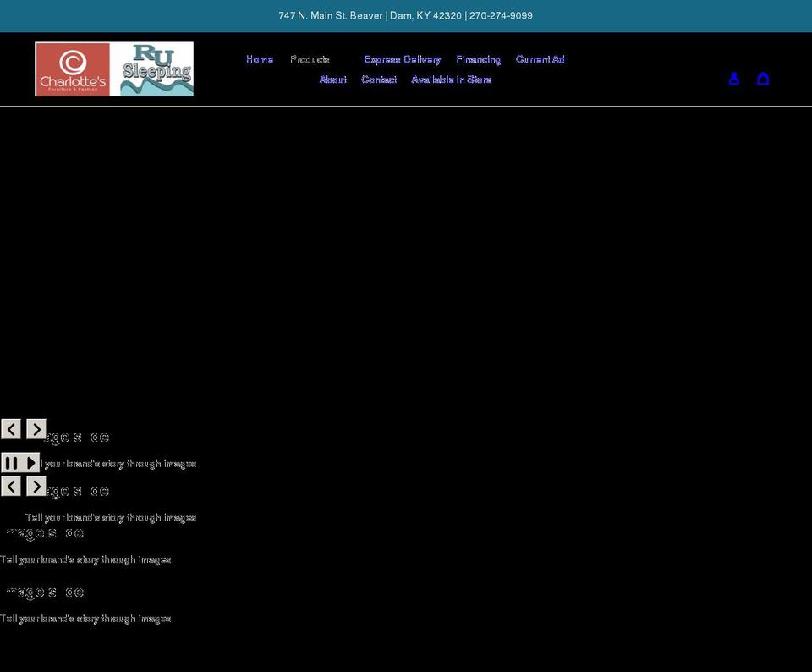Screen dimensions: 812x672
Task: View the Current Ad link
Action: (x=540, y=59)
